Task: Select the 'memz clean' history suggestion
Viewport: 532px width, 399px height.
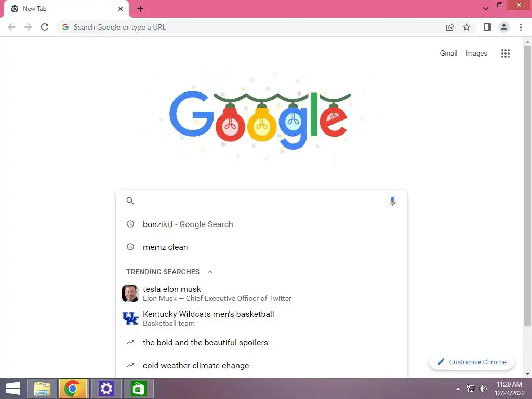Action: click(261, 247)
